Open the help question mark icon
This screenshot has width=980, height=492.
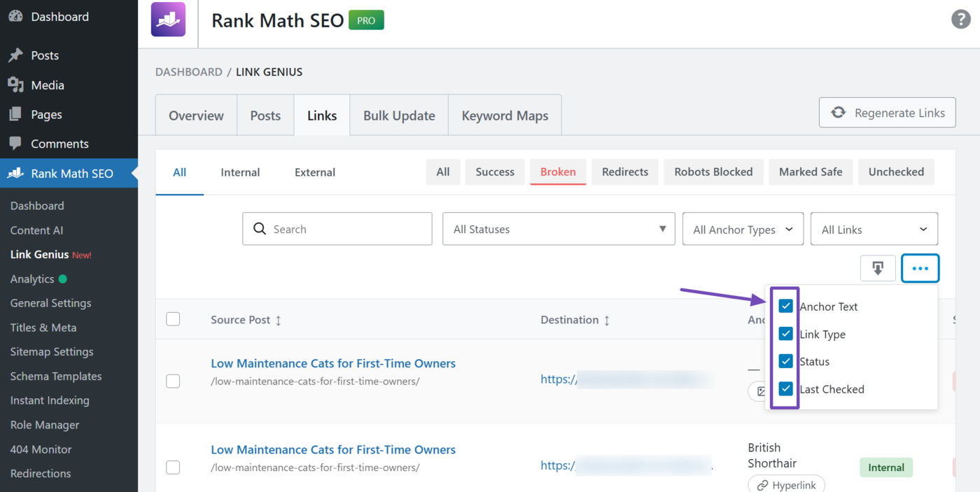coord(960,20)
